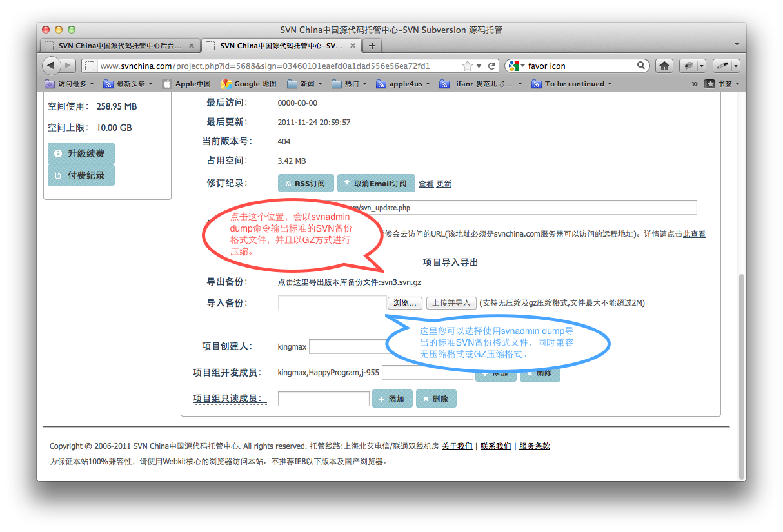Screen dimensions: 783x532
Task: Open a new tab with the plus button
Action: pyautogui.click(x=372, y=46)
